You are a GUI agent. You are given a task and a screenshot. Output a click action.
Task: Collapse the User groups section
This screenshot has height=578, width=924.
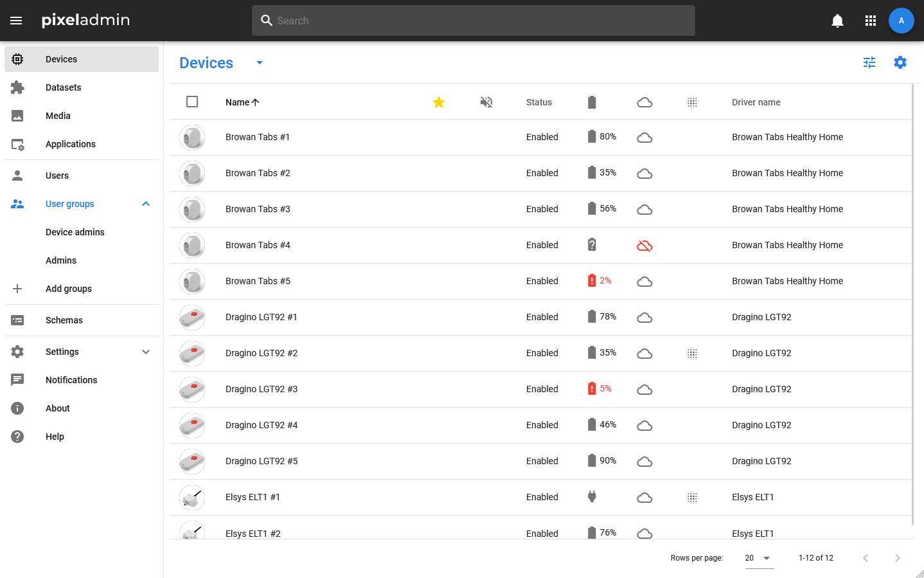tap(146, 204)
